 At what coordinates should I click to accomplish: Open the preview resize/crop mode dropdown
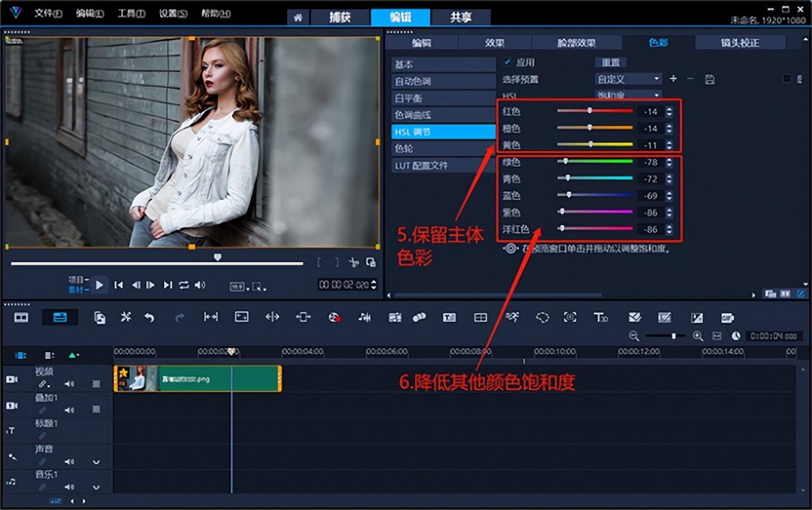259,287
